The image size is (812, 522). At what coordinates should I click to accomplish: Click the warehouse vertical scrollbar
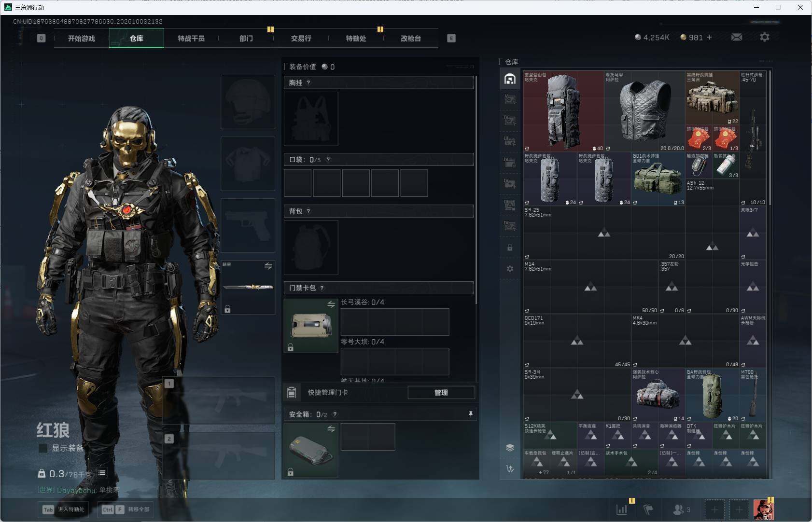(x=770, y=137)
